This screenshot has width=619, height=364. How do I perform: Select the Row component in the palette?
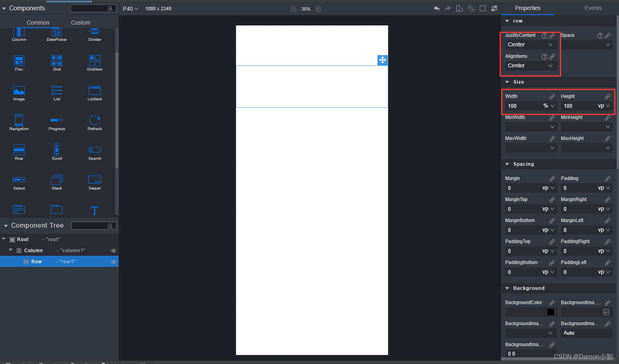pos(19,153)
